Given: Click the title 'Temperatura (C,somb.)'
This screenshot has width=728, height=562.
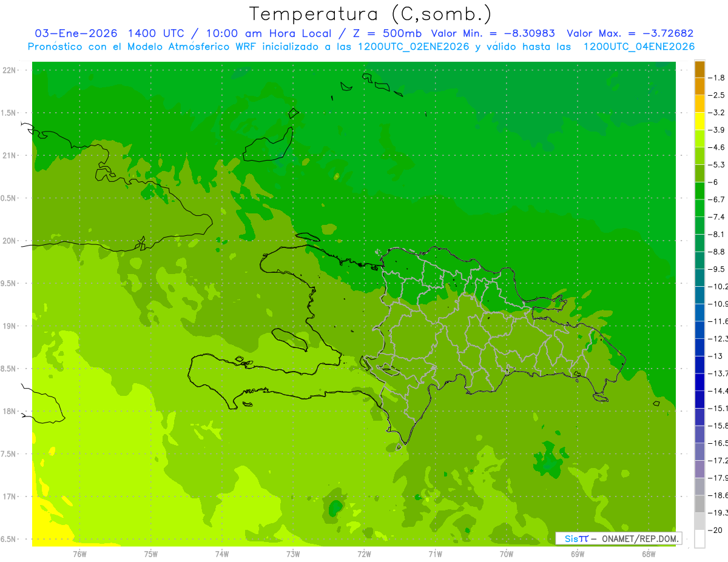Looking at the screenshot, I should tap(370, 14).
